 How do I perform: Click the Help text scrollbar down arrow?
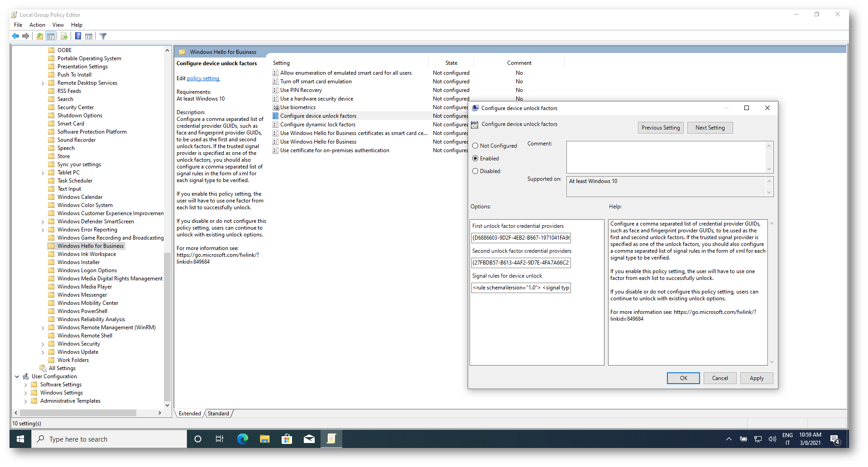[x=772, y=362]
